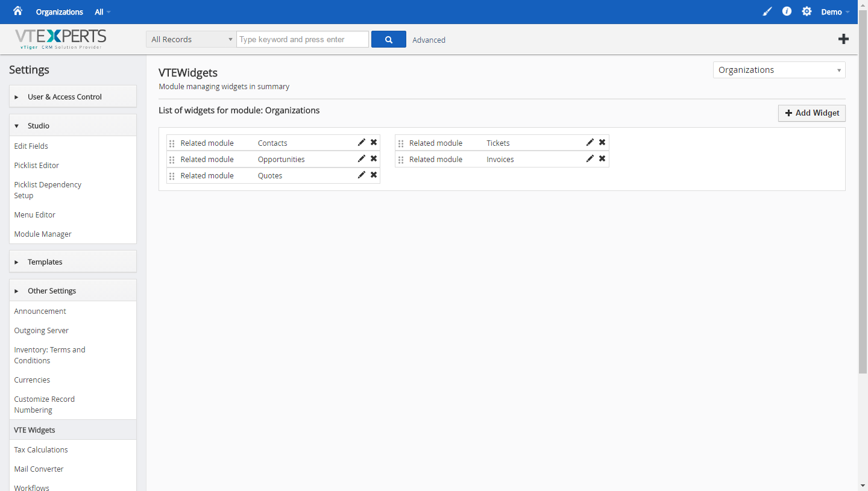Click the Tickets row drag handle

pyautogui.click(x=401, y=143)
